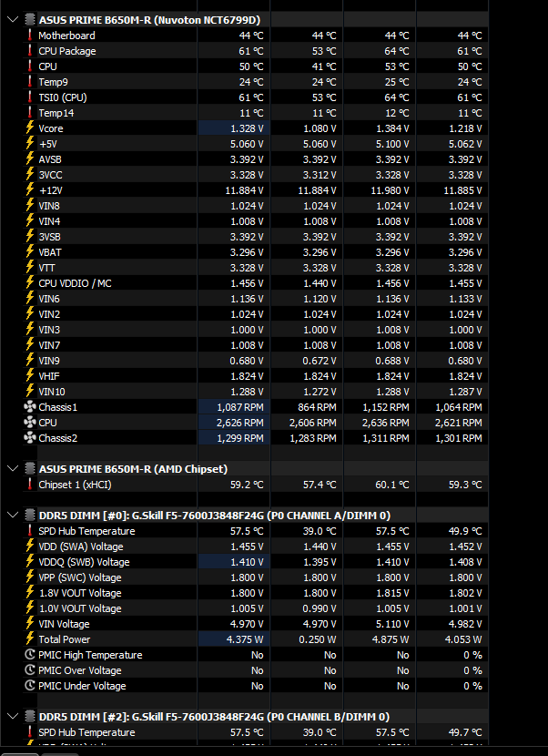This screenshot has height=756, width=548.
Task: Click the Chipset 1 maximum value 60.1 °C
Action: pos(392,484)
